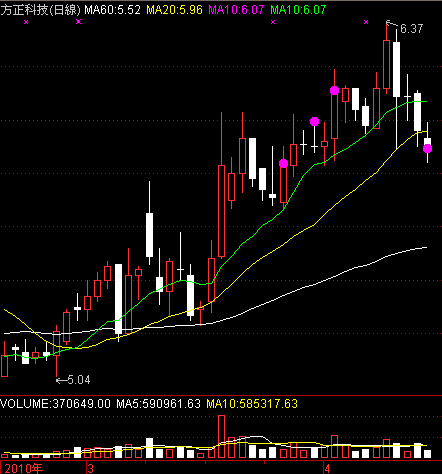Click the candlestick with the 6.37 high
This screenshot has width=442, height=474.
coord(386,58)
